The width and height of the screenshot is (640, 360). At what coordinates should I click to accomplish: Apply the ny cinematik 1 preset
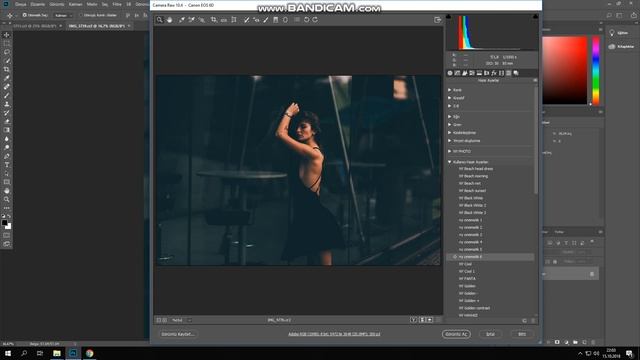click(470, 220)
